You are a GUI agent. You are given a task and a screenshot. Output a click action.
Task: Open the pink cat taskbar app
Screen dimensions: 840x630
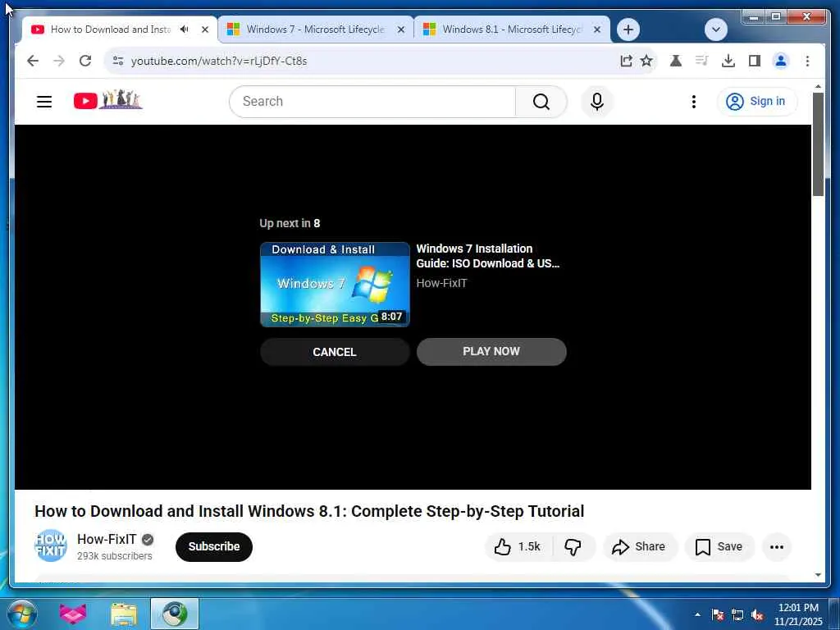(73, 614)
